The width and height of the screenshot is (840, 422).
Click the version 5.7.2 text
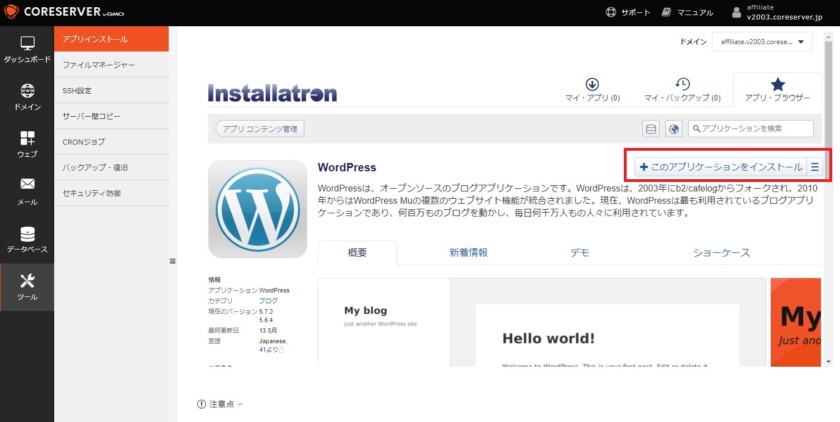tap(267, 311)
